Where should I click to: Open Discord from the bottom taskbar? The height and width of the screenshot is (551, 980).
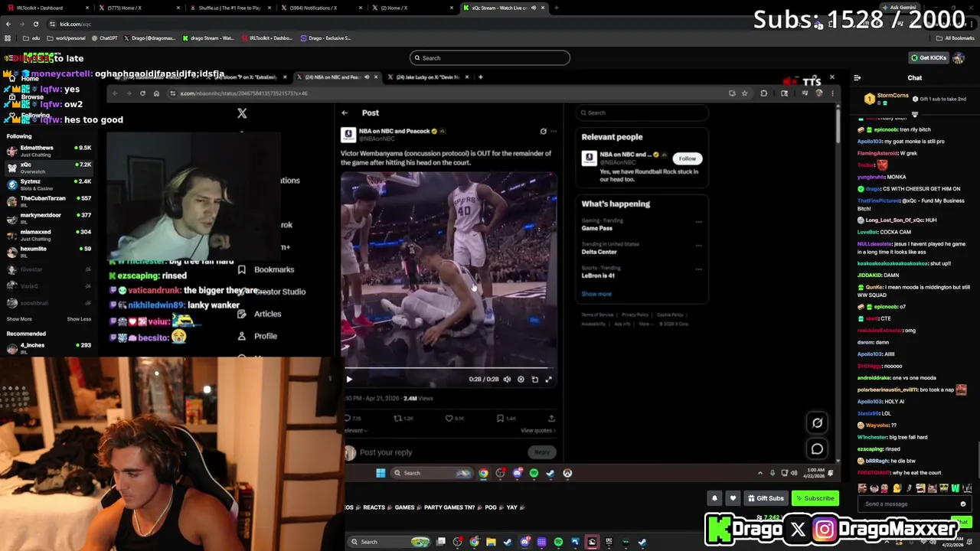[x=524, y=542]
